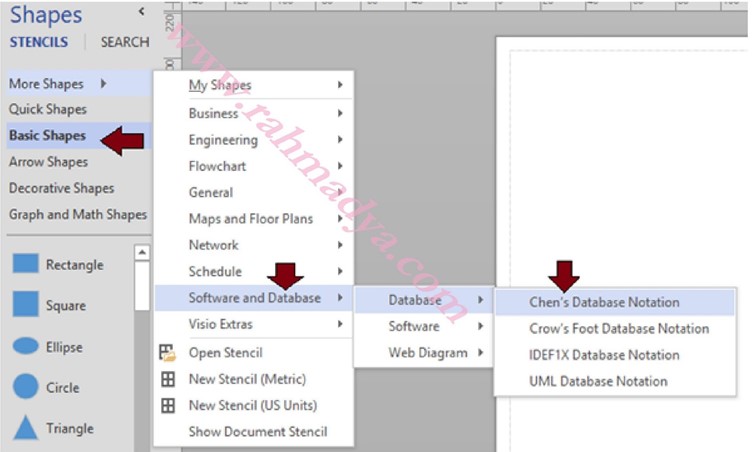Image resolution: width=752 pixels, height=452 pixels.
Task: Select the Circle shape icon
Action: [24, 387]
